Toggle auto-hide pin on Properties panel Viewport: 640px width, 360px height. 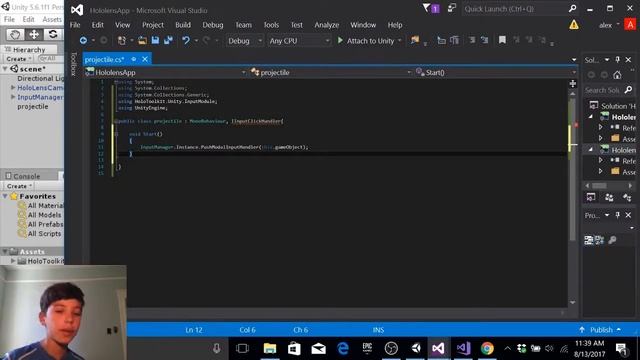[x=618, y=215]
